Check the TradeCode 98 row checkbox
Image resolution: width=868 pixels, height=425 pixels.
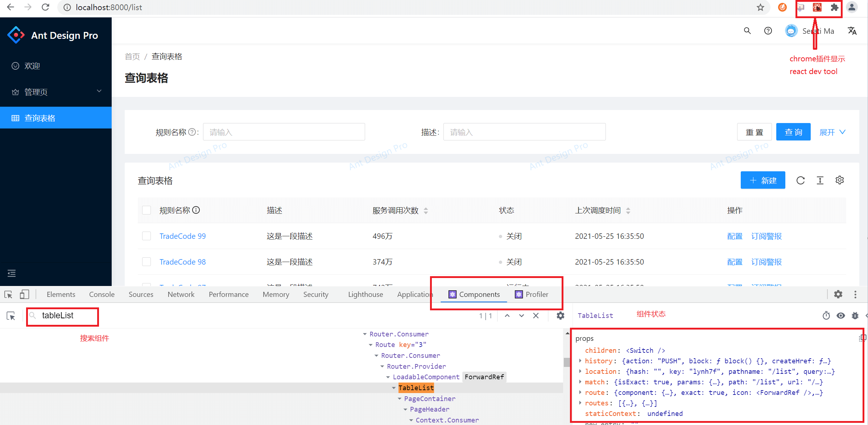pyautogui.click(x=146, y=262)
